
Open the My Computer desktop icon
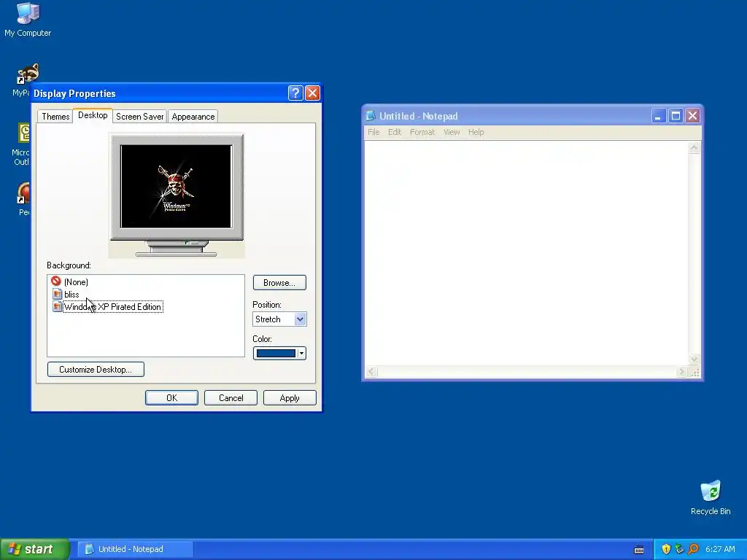point(28,19)
